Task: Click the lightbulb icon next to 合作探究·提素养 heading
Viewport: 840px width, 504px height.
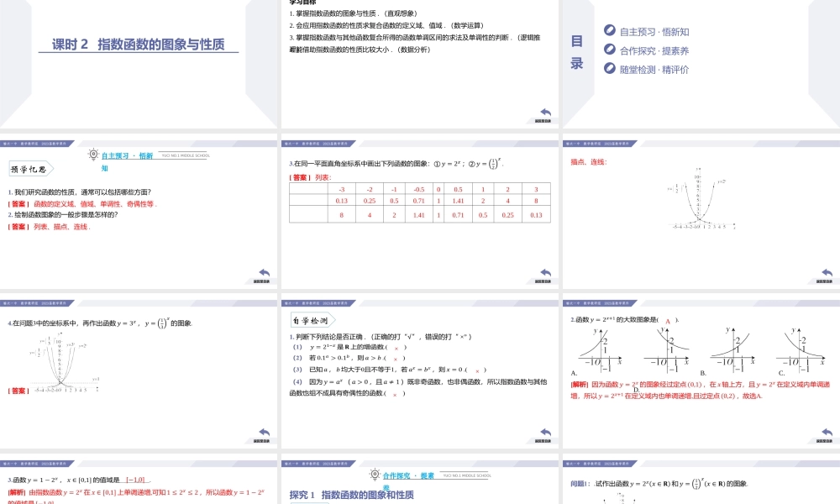Action: 375,475
